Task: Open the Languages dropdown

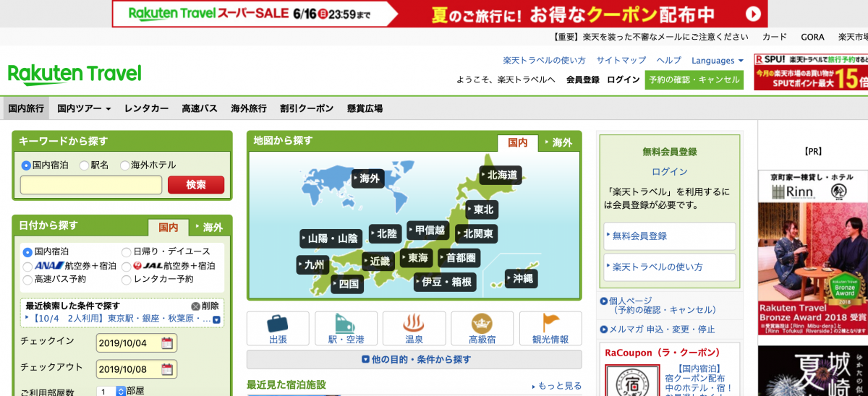Action: click(718, 61)
